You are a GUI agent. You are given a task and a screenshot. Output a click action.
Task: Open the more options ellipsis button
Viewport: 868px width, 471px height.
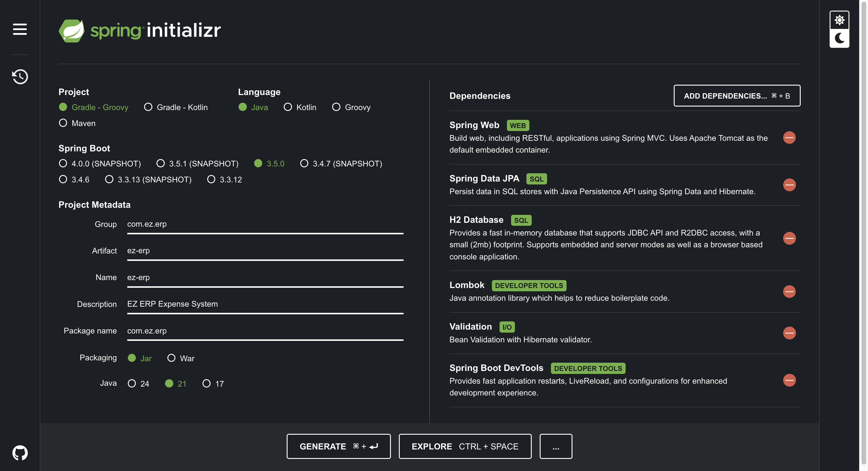click(x=555, y=446)
